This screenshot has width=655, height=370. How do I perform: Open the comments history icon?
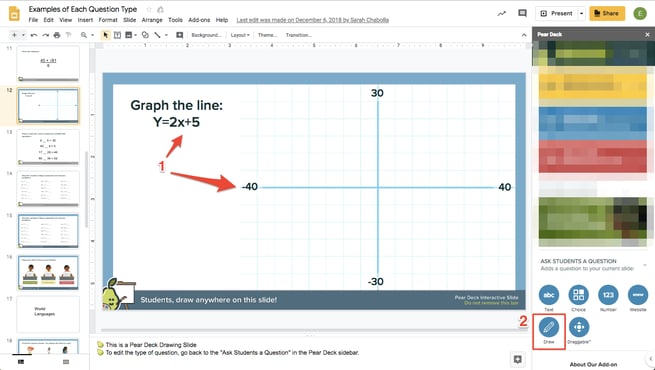click(522, 13)
